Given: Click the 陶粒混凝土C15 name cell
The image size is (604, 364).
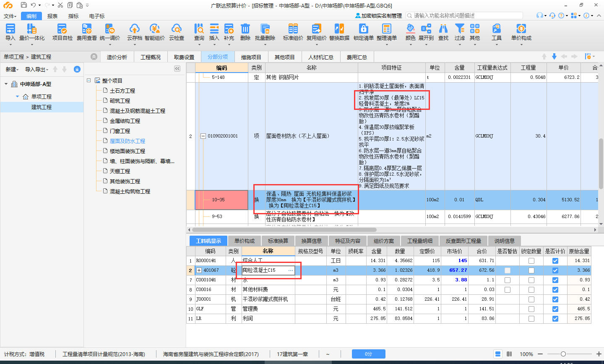Looking at the screenshot, I should [268, 270].
